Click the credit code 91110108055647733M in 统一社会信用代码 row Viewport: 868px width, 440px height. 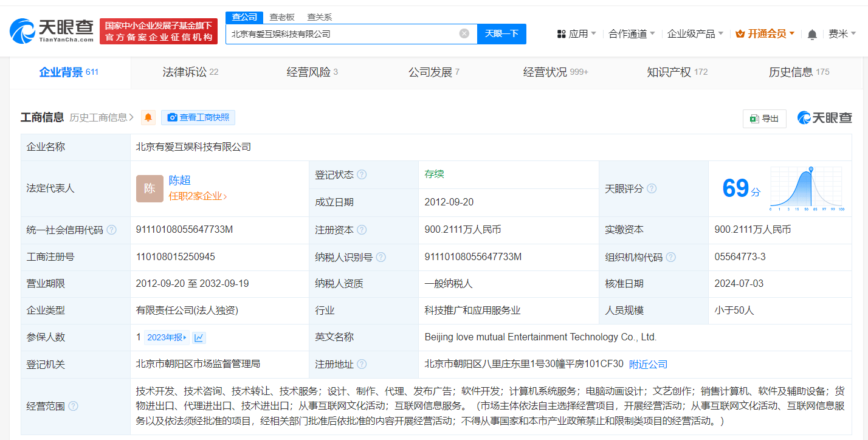point(185,230)
